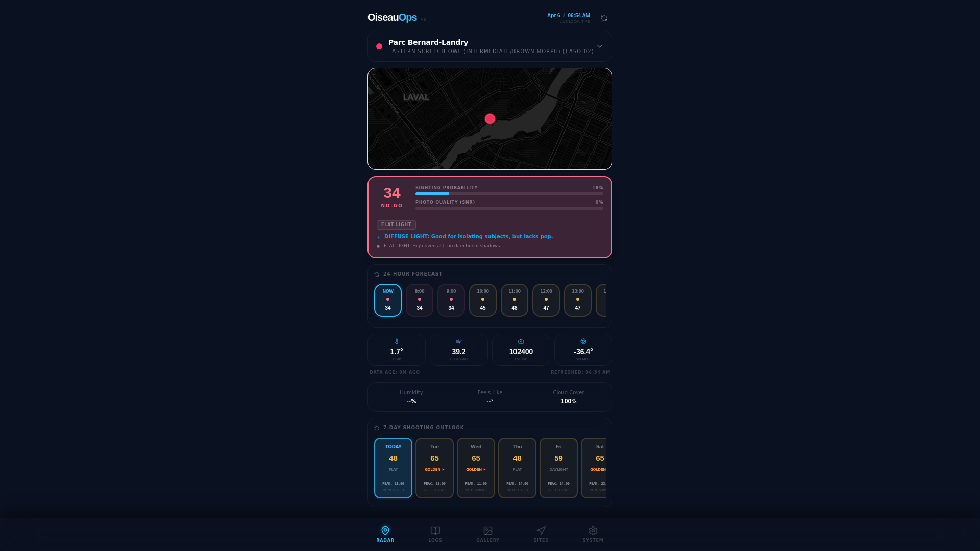Expand the Parc Bernard-Landry site selector chevron

tap(600, 46)
